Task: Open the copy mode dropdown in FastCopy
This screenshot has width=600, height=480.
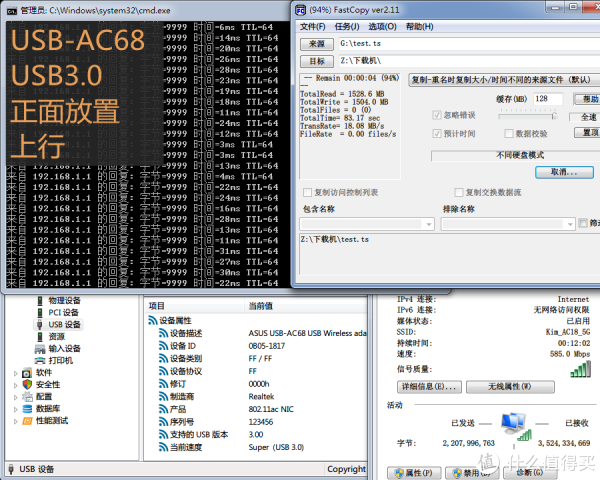Action: (504, 80)
